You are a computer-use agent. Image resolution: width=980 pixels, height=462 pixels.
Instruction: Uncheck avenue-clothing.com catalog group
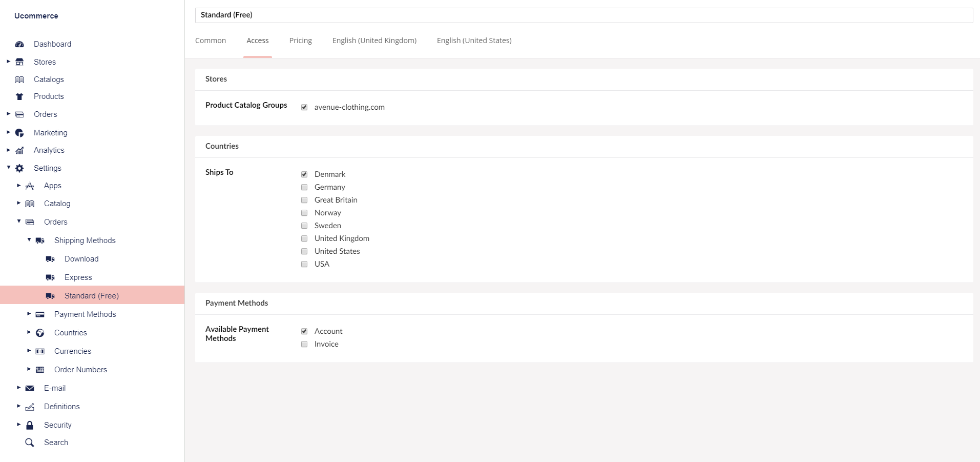304,107
